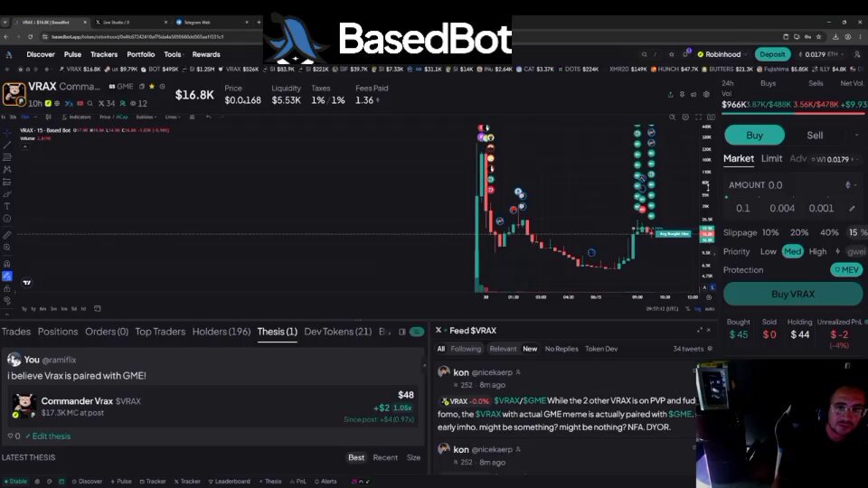
Task: Open the Bubbles chart dropdown
Action: point(146,117)
